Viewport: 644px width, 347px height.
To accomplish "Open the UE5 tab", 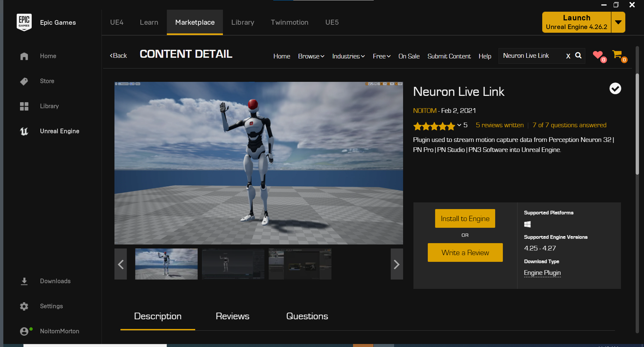I will pyautogui.click(x=332, y=22).
